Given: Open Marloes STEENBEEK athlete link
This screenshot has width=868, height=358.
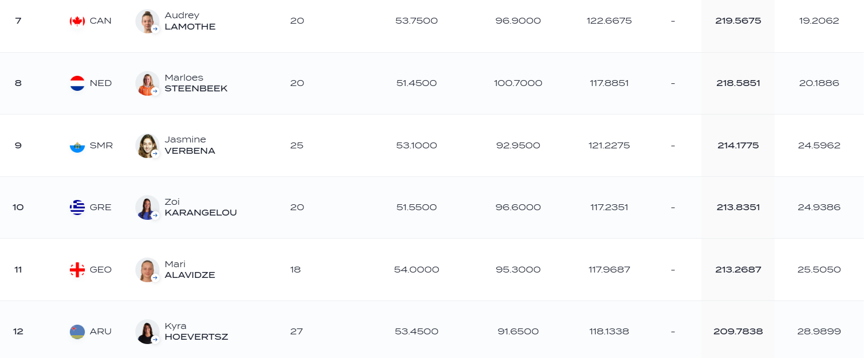Looking at the screenshot, I should click(x=196, y=83).
